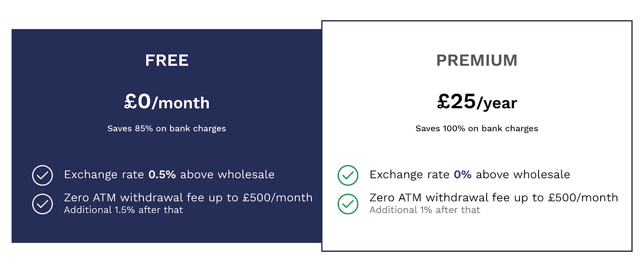
Task: Click Premium plan 'Zero ATM withdrawal fee' line
Action: pyautogui.click(x=494, y=198)
